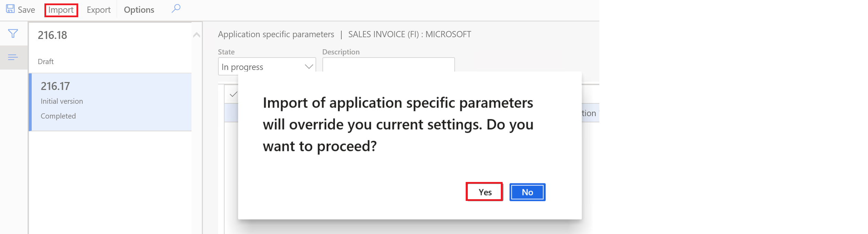
Task: Collapse versions pane with up chevron
Action: coord(197,35)
